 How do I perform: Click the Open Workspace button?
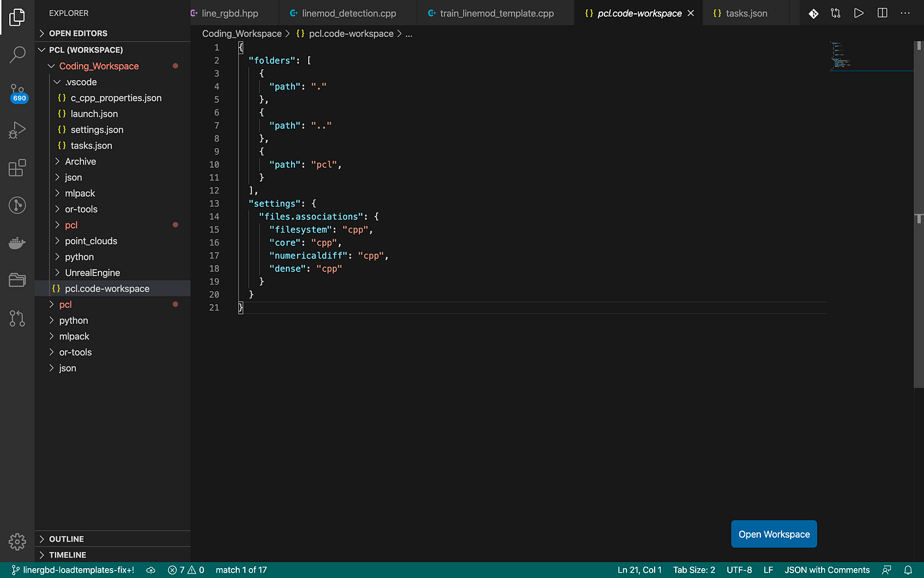(x=774, y=534)
